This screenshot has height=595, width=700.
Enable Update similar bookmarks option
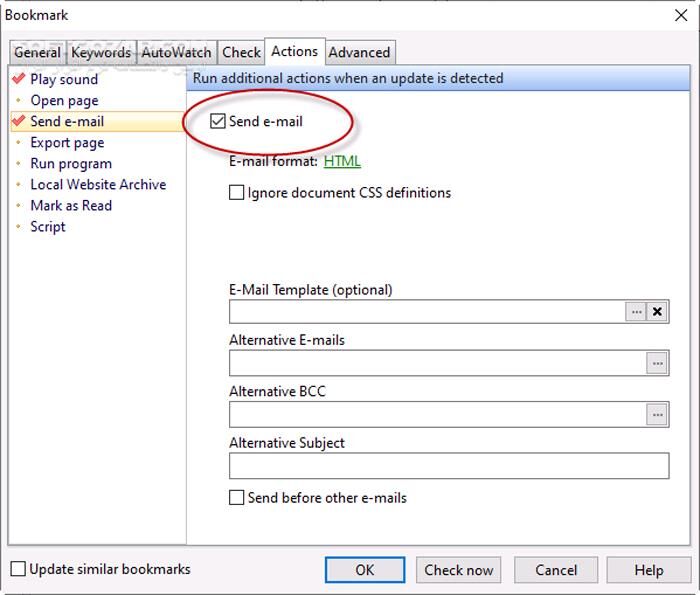point(19,570)
